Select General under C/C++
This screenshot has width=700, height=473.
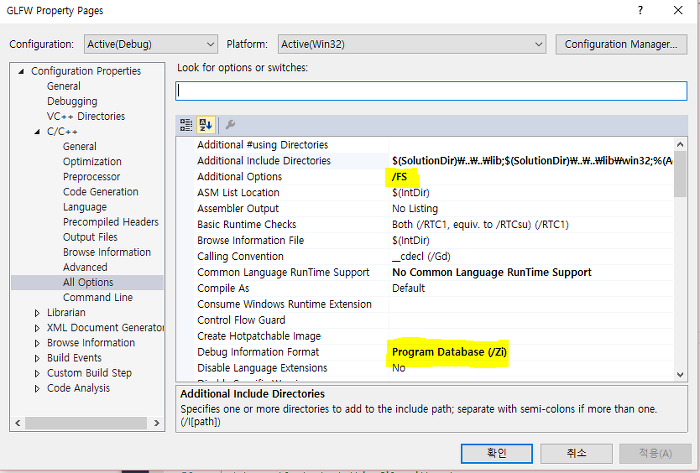[80, 146]
